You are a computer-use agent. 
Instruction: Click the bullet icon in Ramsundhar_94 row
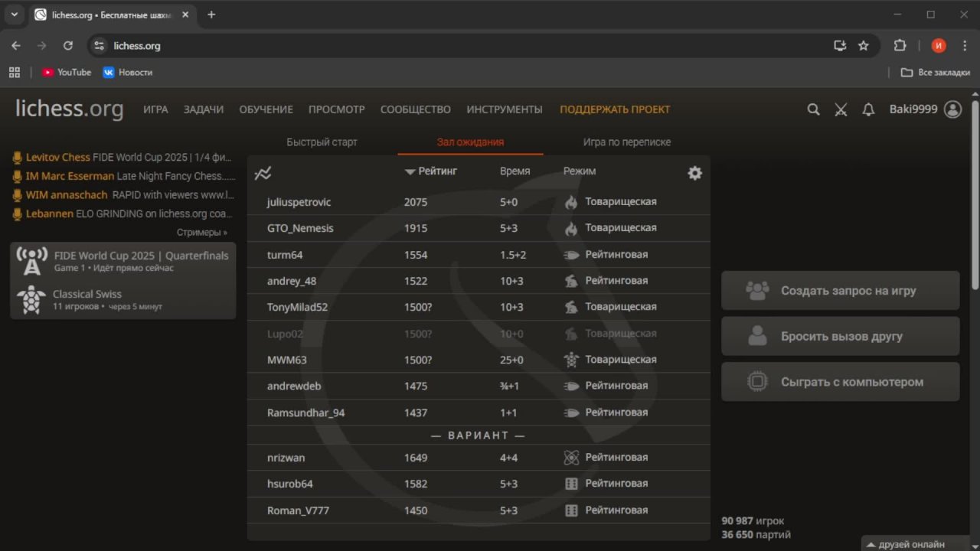tap(571, 412)
